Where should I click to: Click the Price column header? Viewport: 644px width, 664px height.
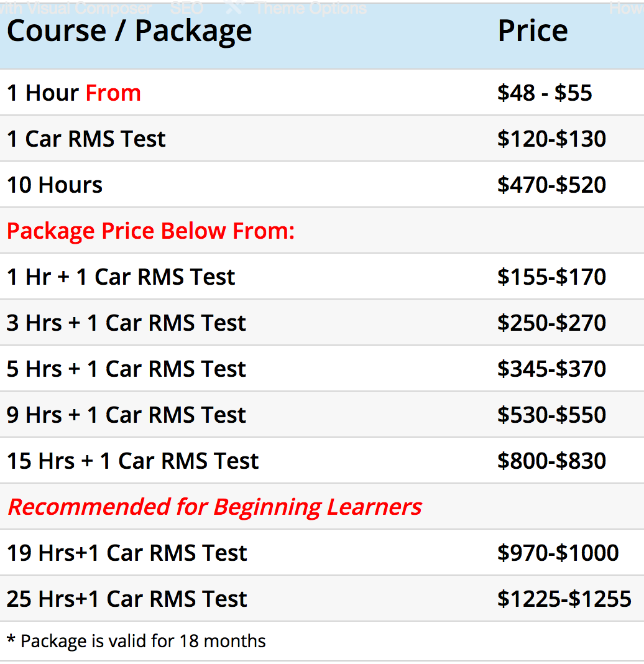533,31
